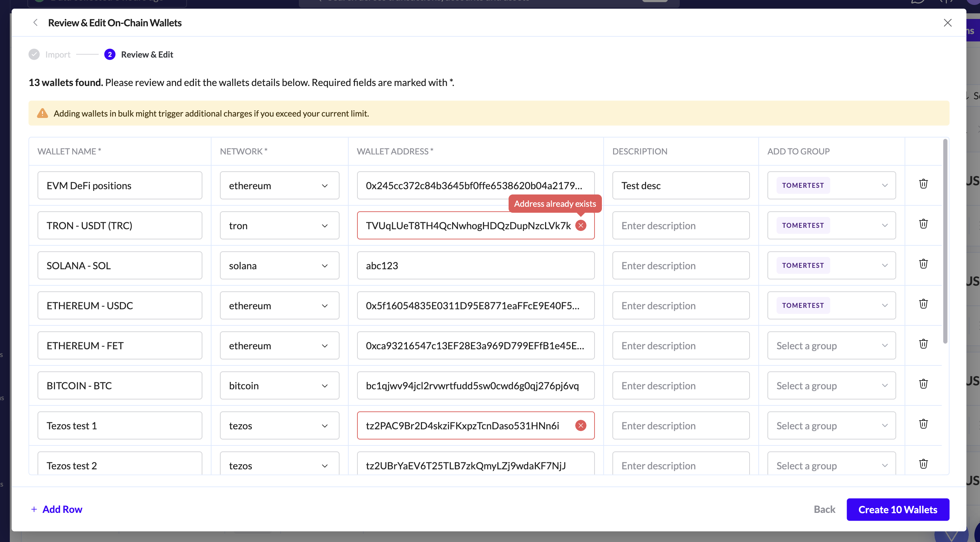Select the Review & Edit step
Screen dimensions: 980x542
click(147, 54)
